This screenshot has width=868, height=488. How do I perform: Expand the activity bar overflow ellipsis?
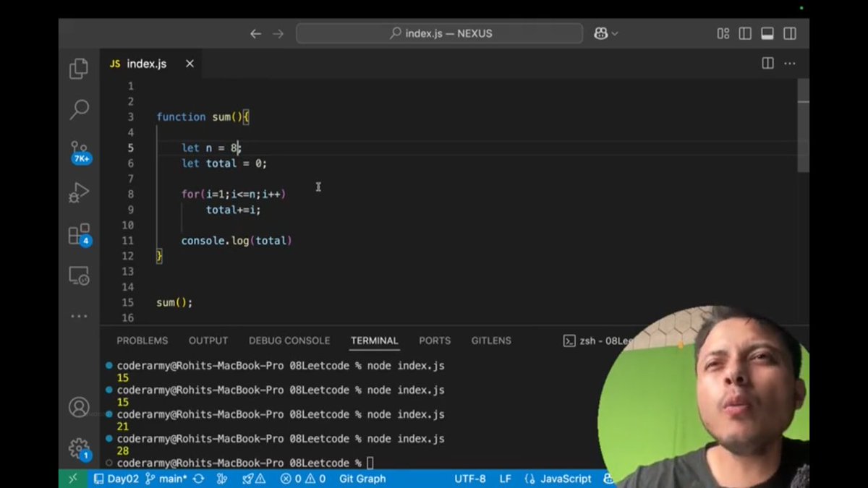click(80, 316)
